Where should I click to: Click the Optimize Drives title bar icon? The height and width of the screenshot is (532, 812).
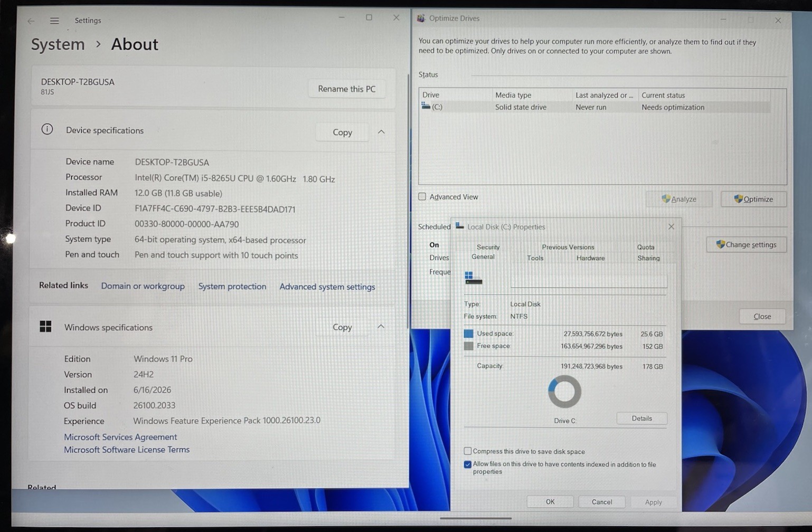pyautogui.click(x=421, y=18)
